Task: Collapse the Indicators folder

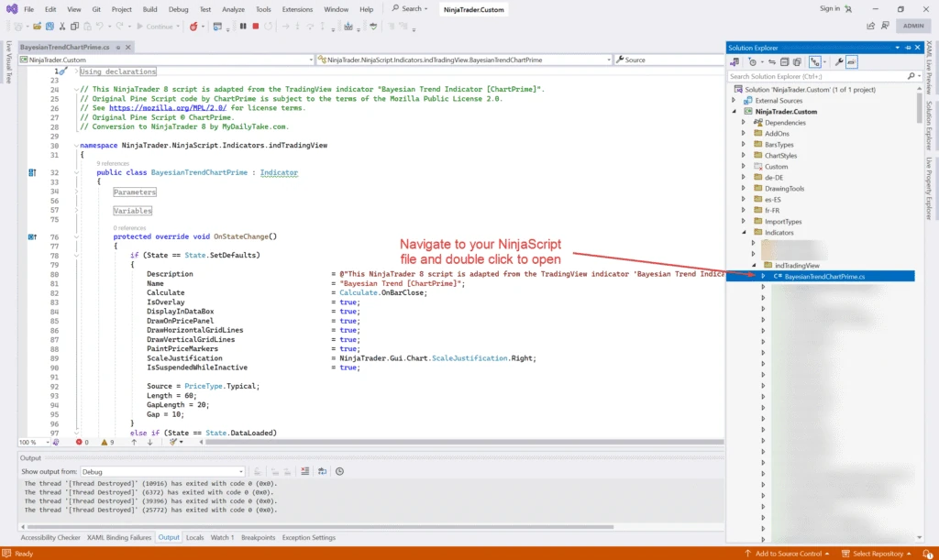Action: tap(744, 233)
